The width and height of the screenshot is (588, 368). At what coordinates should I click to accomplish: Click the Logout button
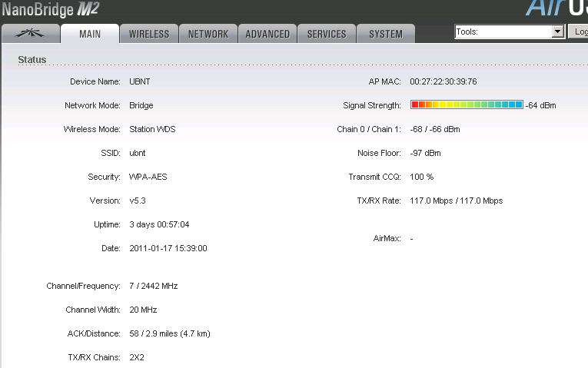[x=578, y=31]
